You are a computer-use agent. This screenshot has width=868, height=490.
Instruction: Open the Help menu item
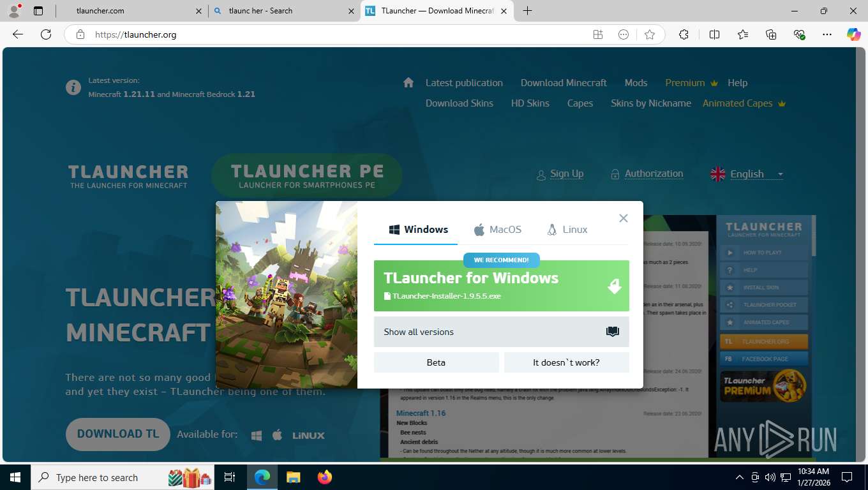[737, 83]
